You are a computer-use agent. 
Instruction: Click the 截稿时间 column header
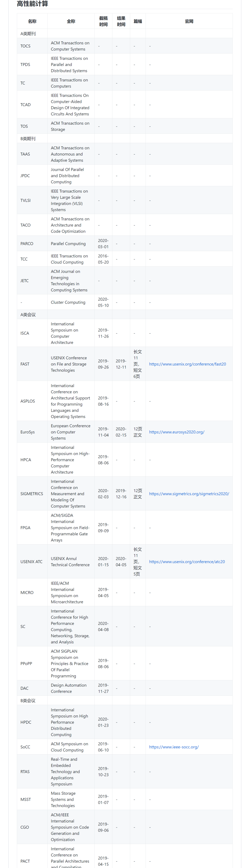pyautogui.click(x=103, y=21)
